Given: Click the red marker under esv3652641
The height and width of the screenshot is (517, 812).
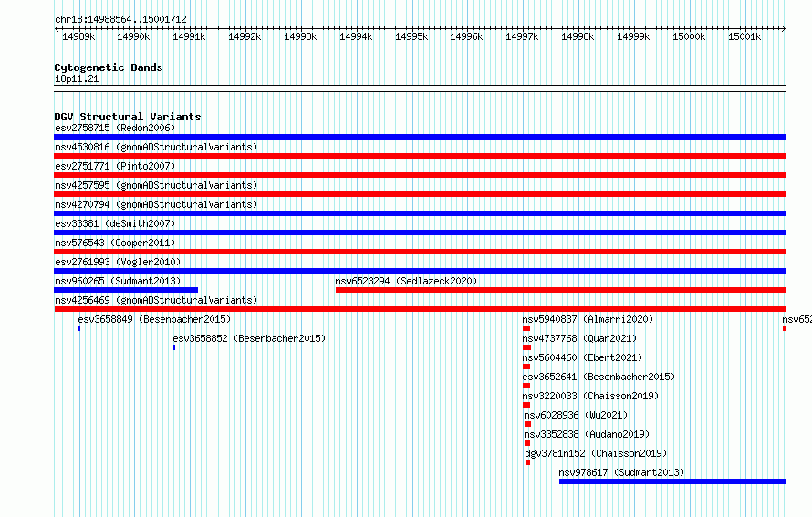Looking at the screenshot, I should pos(526,386).
